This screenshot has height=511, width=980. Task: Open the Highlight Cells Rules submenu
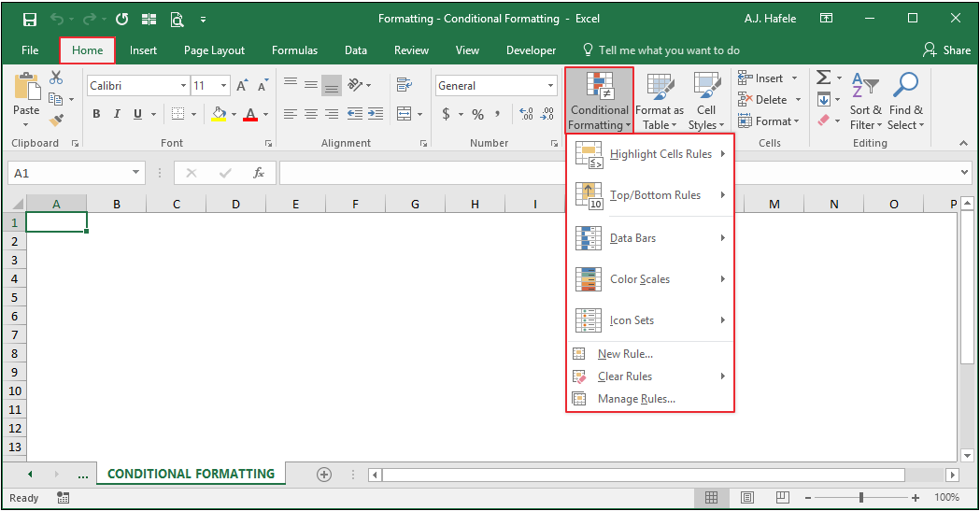pyautogui.click(x=650, y=154)
